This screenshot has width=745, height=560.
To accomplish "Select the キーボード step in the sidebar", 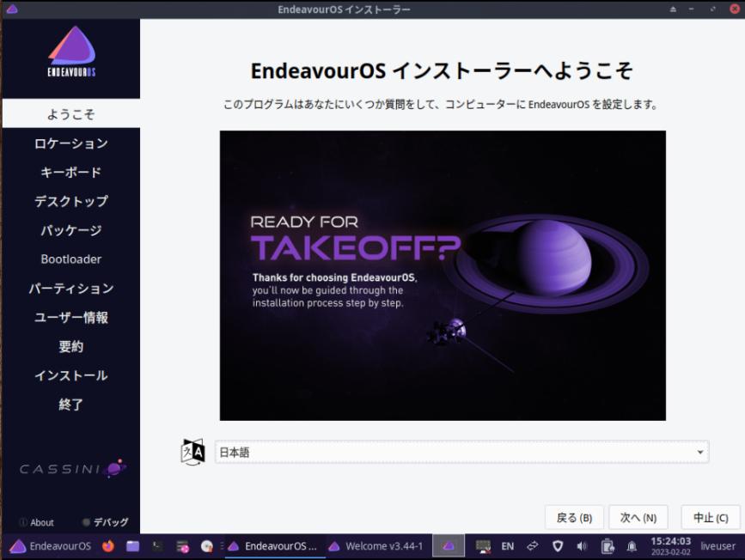I will pos(71,172).
